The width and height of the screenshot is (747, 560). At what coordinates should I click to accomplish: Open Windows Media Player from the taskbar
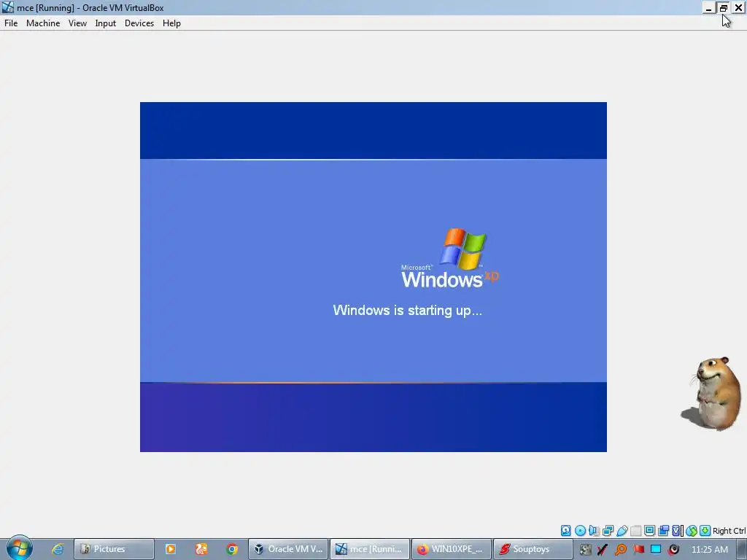(x=170, y=549)
